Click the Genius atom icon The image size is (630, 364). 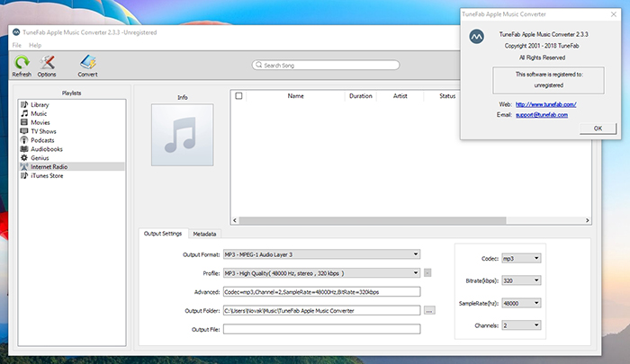(24, 157)
